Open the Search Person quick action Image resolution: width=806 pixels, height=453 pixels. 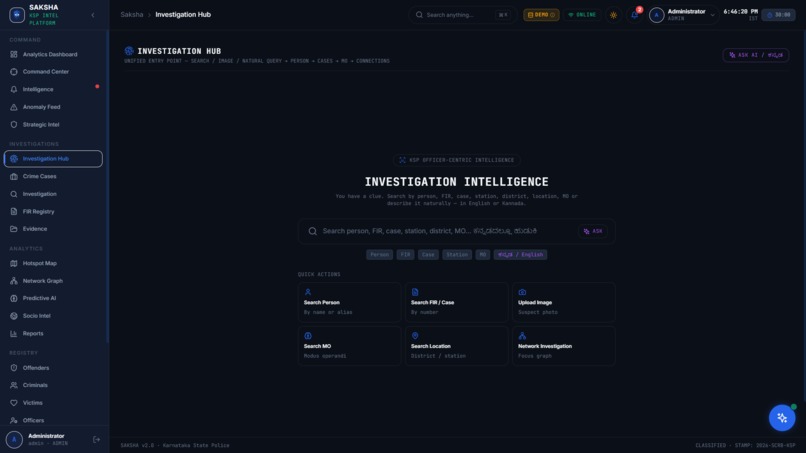point(350,302)
